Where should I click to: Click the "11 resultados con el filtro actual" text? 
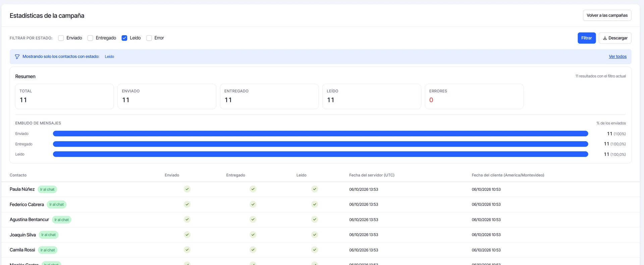coord(600,76)
